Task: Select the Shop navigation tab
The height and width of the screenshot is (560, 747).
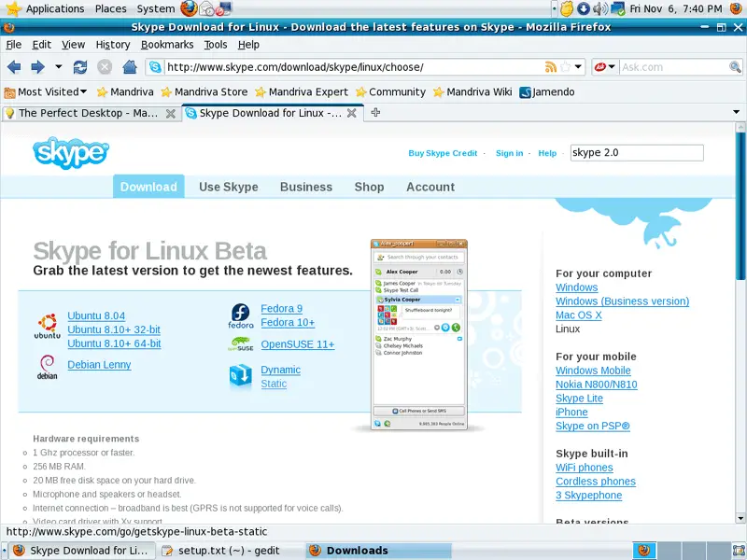Action: pos(369,187)
